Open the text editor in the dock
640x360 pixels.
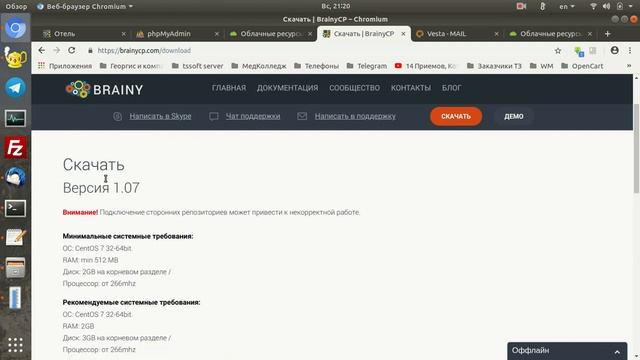point(16,238)
